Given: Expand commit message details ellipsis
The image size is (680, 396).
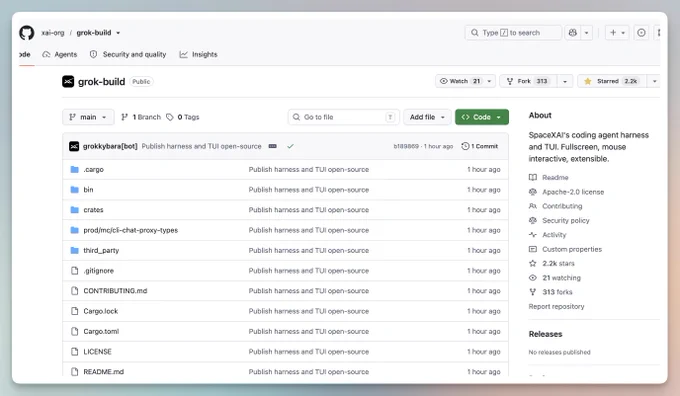Looking at the screenshot, I should pos(272,147).
